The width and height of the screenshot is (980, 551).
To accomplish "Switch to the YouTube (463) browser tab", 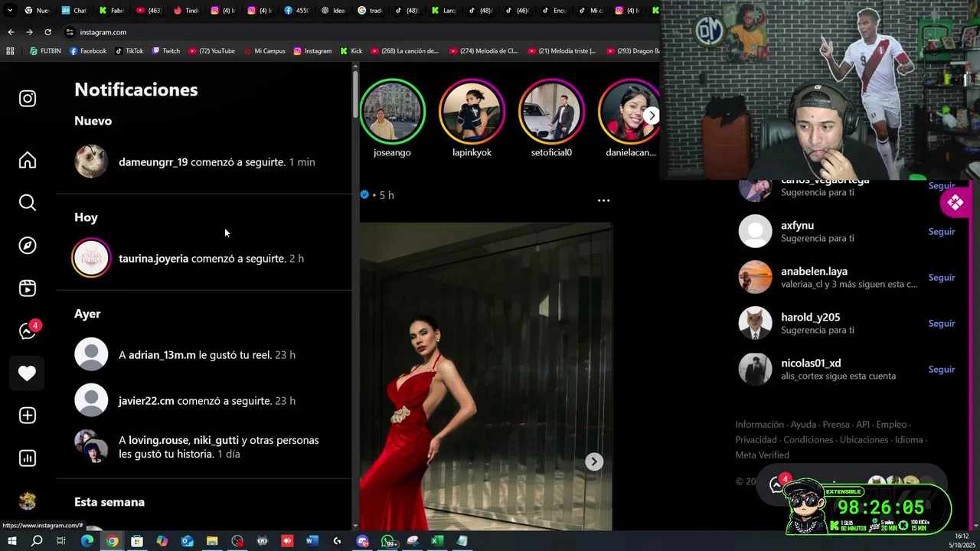I will pos(149,11).
